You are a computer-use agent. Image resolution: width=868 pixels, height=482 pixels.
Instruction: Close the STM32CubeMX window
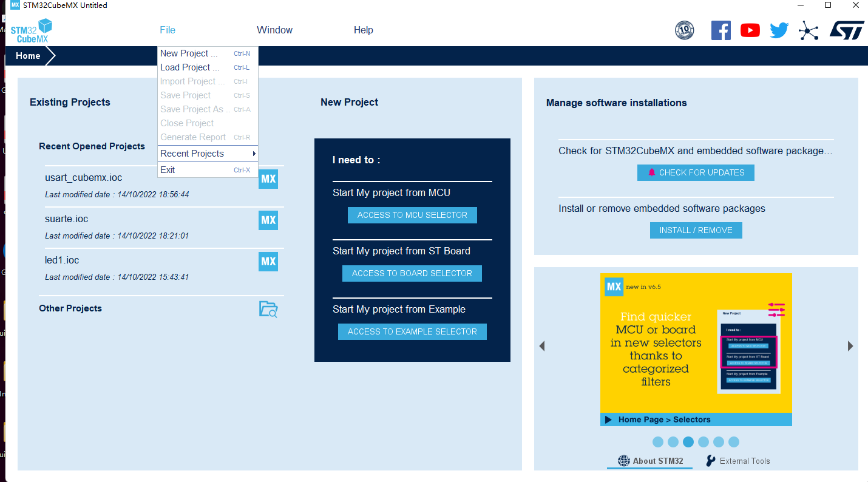855,5
